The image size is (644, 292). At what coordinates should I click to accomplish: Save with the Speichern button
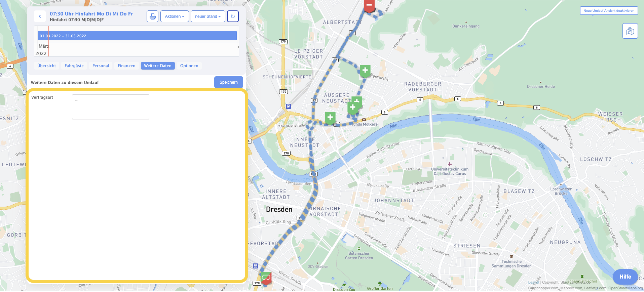[228, 82]
